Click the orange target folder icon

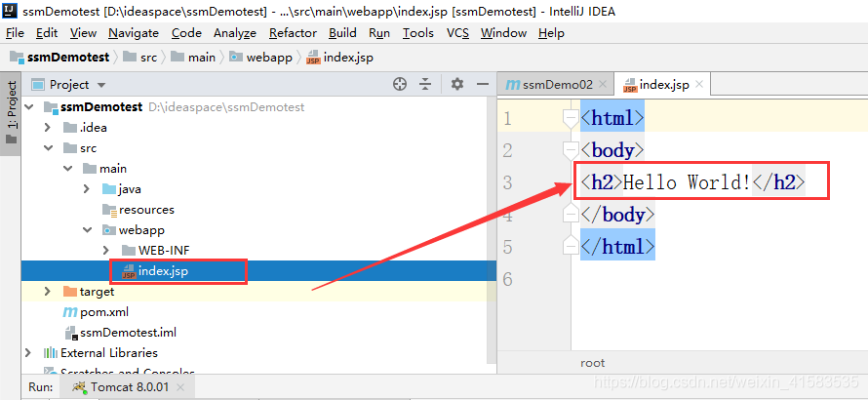(x=70, y=292)
